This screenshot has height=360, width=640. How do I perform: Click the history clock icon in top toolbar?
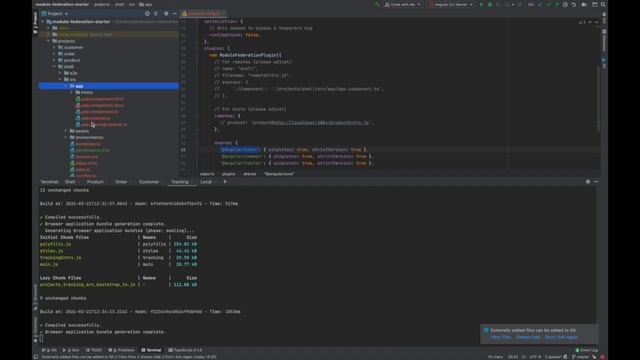pos(565,4)
